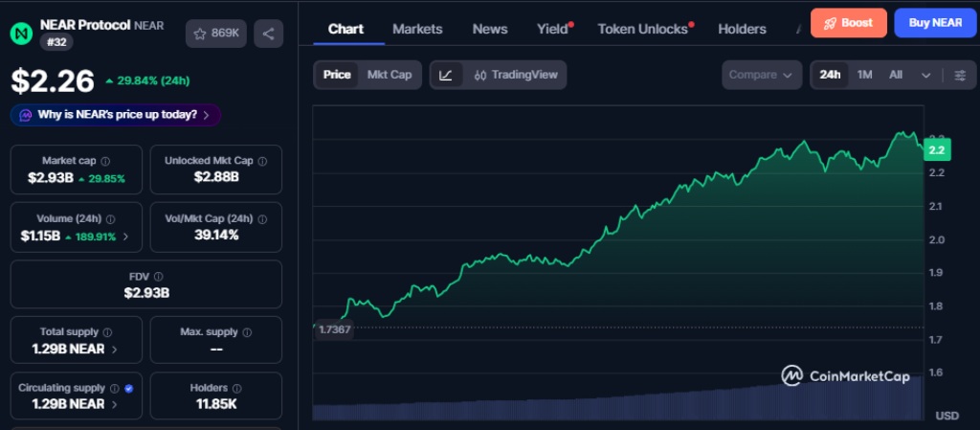Open the Holders tab

[x=742, y=29]
